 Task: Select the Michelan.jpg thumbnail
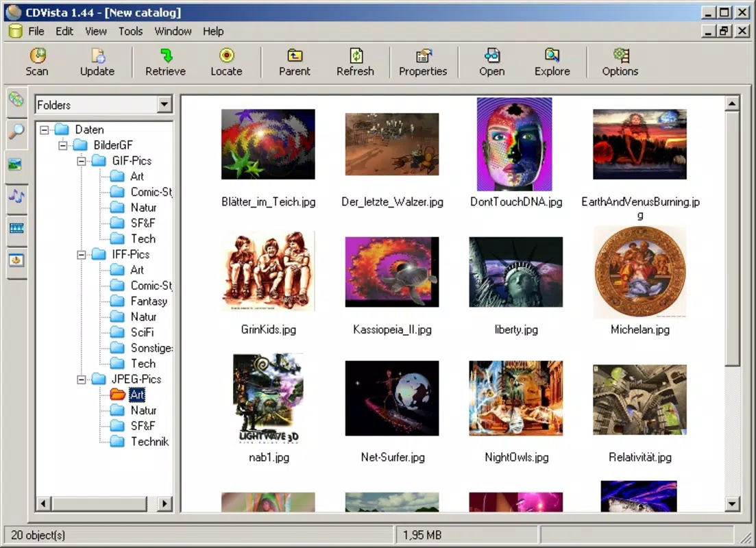tap(639, 272)
